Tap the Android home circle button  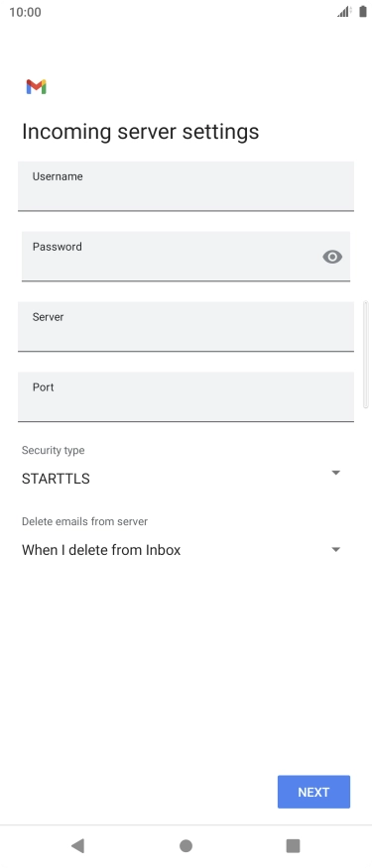pyautogui.click(x=186, y=845)
